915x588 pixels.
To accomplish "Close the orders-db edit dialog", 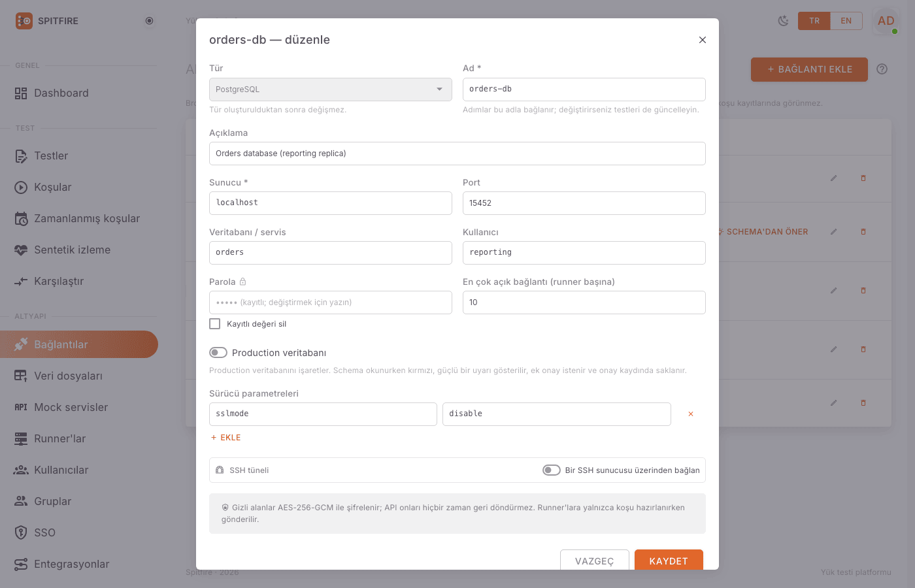I will click(703, 40).
